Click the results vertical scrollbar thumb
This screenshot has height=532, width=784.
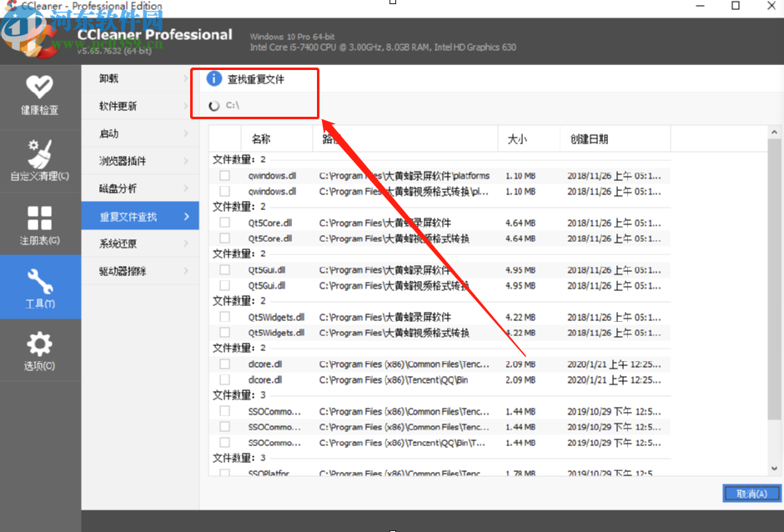(774, 280)
